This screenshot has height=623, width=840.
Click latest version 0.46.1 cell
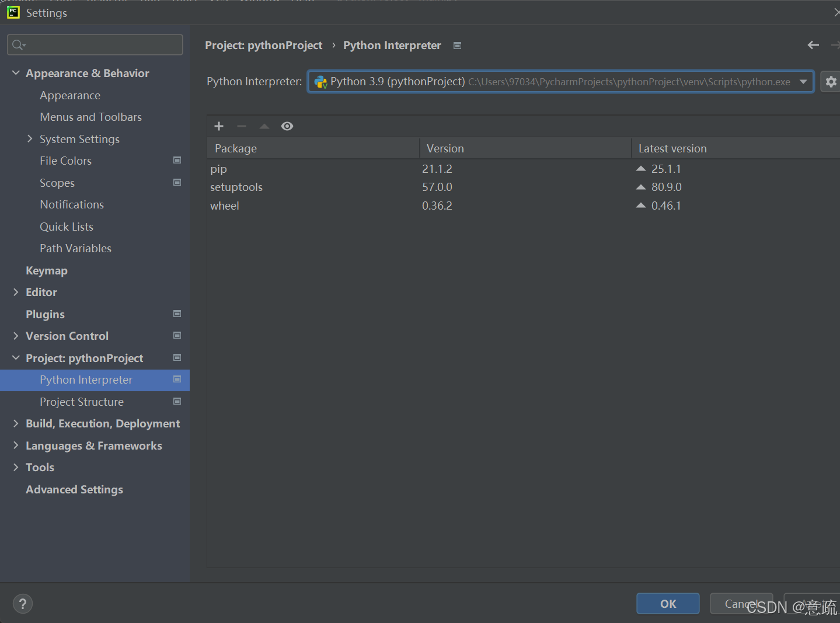[666, 206]
